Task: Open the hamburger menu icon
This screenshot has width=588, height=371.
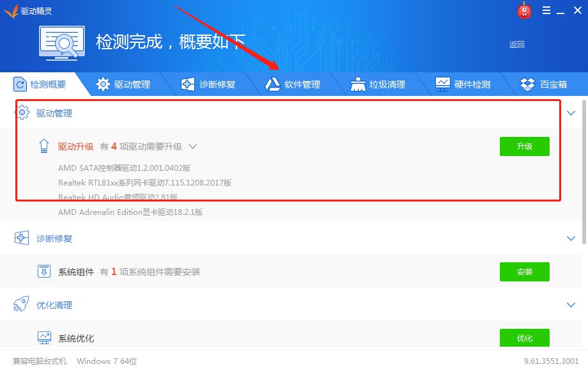Action: coord(547,10)
